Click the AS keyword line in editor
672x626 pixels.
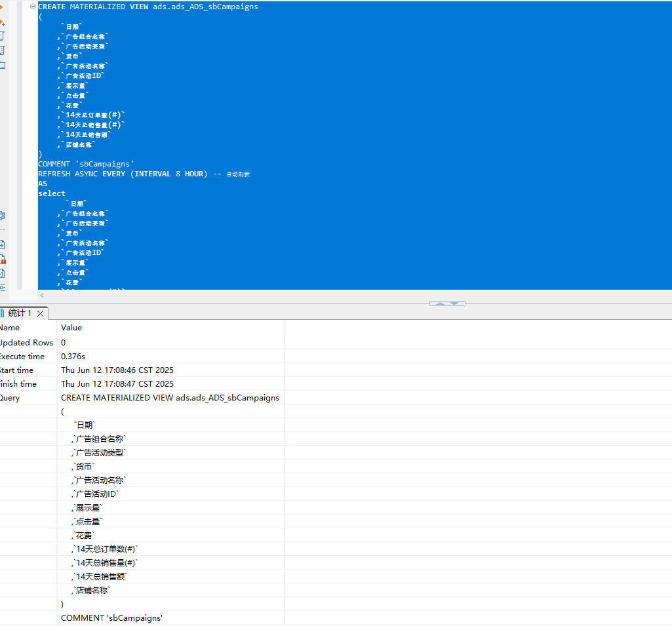pyautogui.click(x=43, y=184)
